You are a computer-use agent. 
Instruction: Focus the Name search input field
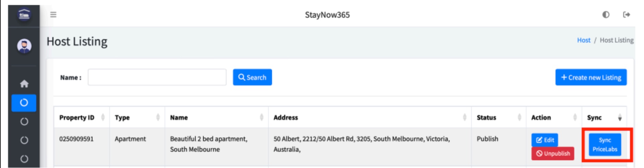pyautogui.click(x=157, y=77)
